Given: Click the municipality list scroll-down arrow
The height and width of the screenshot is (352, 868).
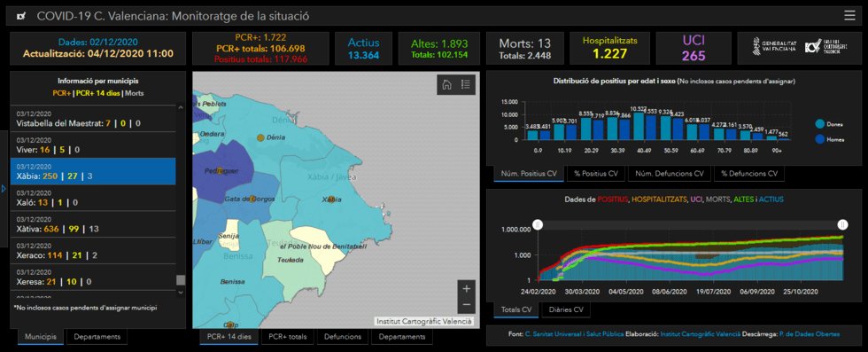Looking at the screenshot, I should pyautogui.click(x=181, y=292).
